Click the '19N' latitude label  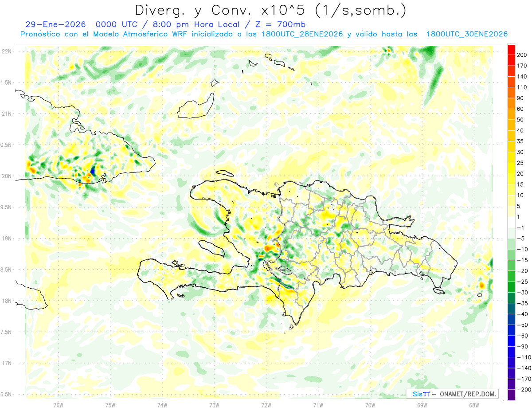click(7, 239)
